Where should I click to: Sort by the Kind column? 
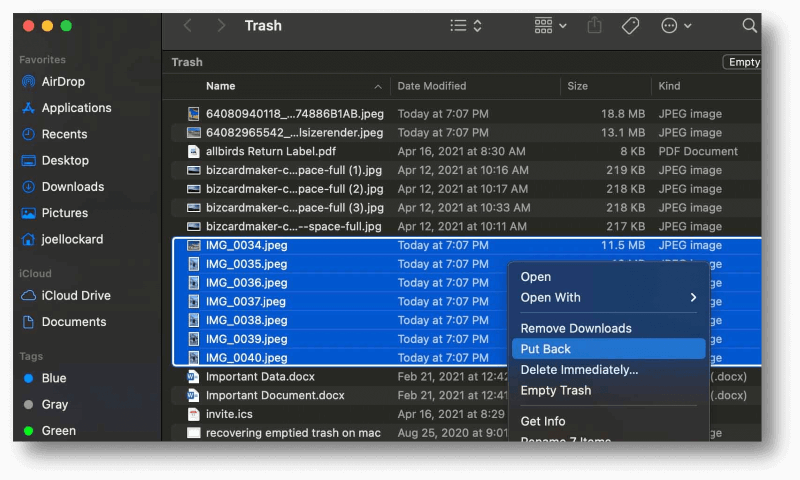pyautogui.click(x=669, y=86)
